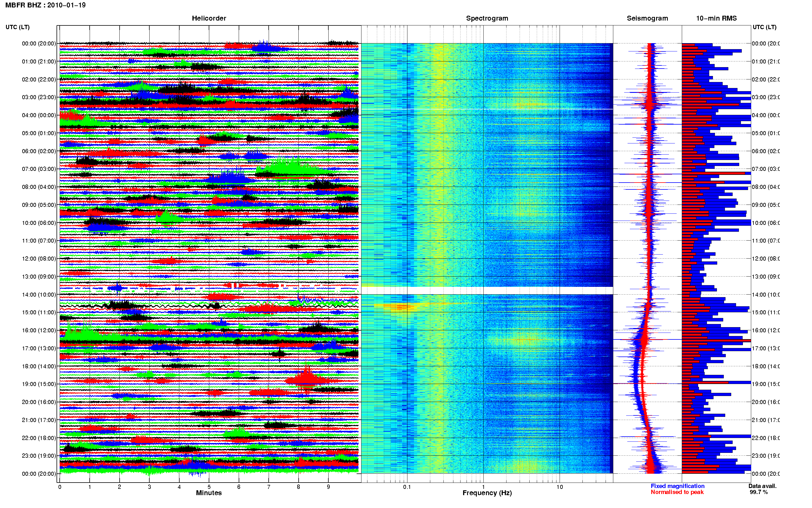
Task: Click the left time label '15:00 (11:00)'
Action: [x=39, y=313]
